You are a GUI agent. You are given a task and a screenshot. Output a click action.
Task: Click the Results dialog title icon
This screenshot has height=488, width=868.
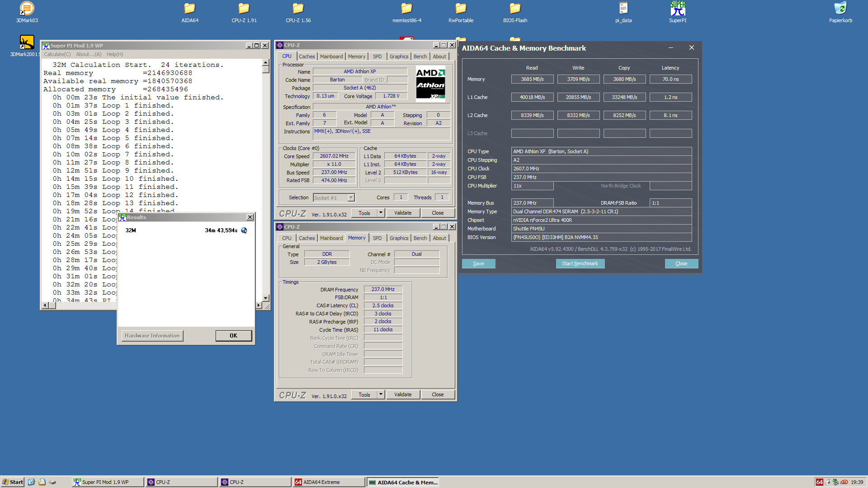pyautogui.click(x=122, y=217)
